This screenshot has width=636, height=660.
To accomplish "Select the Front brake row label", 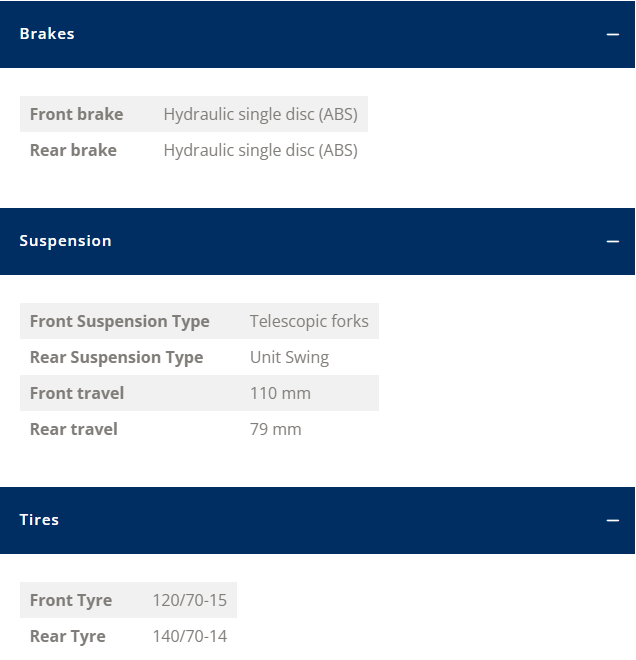I will (x=77, y=114).
